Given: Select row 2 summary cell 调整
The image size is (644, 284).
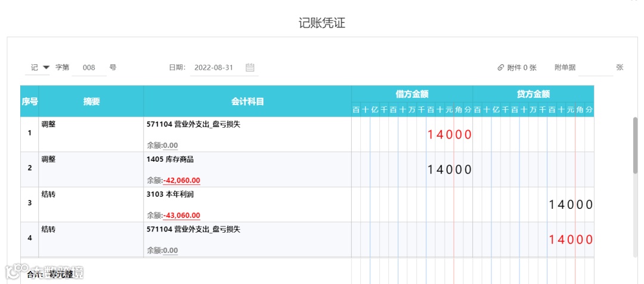Looking at the screenshot, I should [x=91, y=169].
